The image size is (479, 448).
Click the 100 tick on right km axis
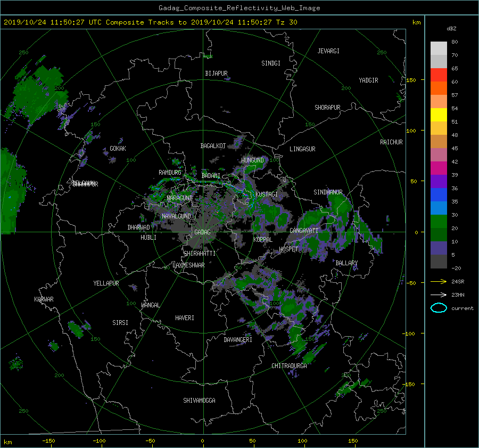[411, 131]
